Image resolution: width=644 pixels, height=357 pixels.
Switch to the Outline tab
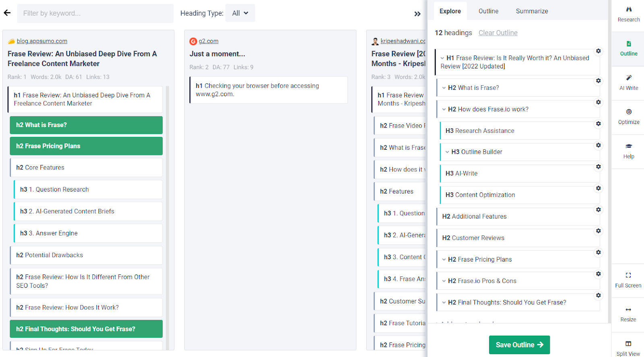coord(488,11)
